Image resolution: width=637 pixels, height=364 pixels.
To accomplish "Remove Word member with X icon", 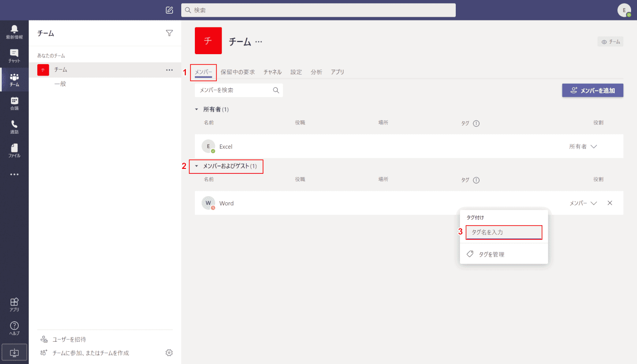I will click(610, 203).
